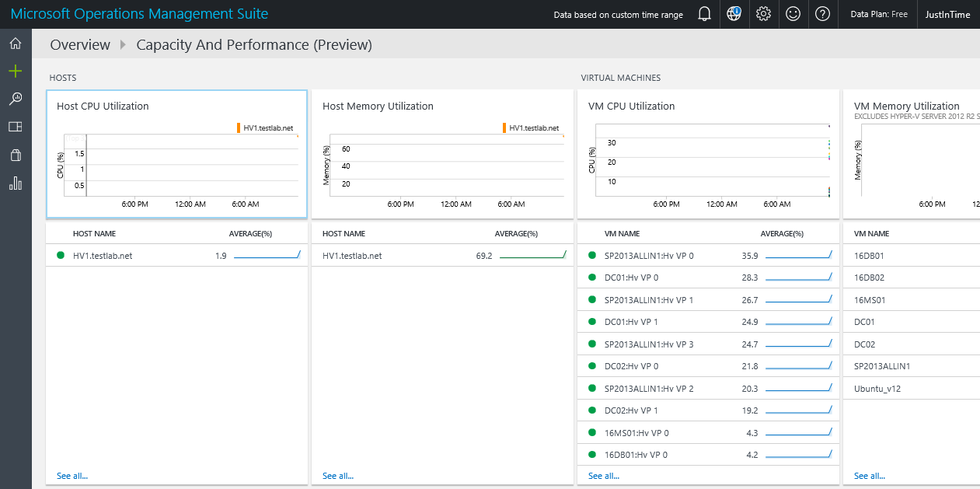The width and height of the screenshot is (980, 489).
Task: Open Settings via the gear icon
Action: (x=763, y=14)
